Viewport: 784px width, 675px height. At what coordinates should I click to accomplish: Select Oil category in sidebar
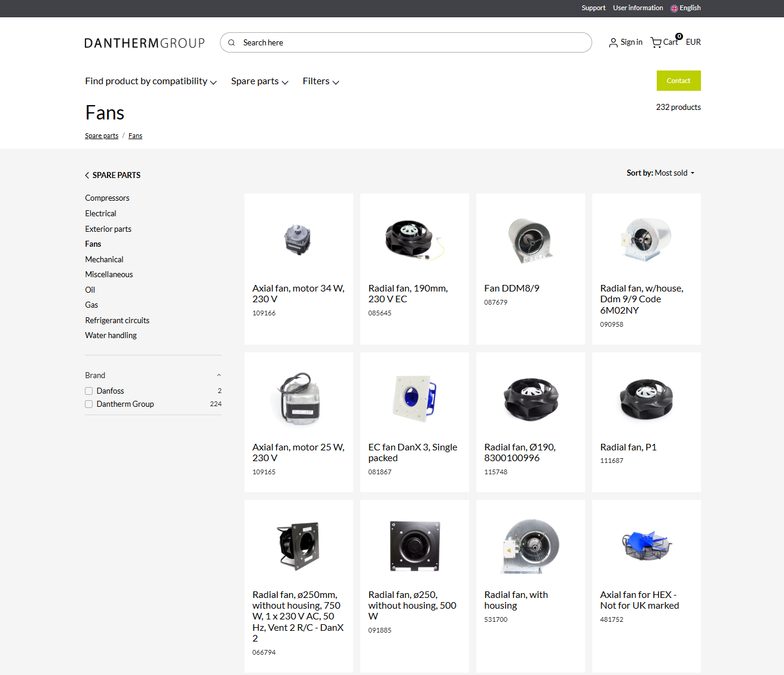[x=90, y=290]
